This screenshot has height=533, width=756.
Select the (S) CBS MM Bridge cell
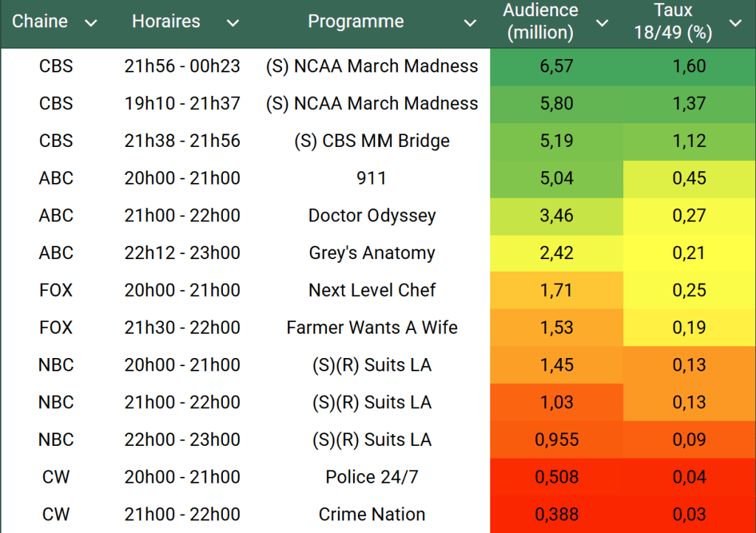tap(372, 141)
